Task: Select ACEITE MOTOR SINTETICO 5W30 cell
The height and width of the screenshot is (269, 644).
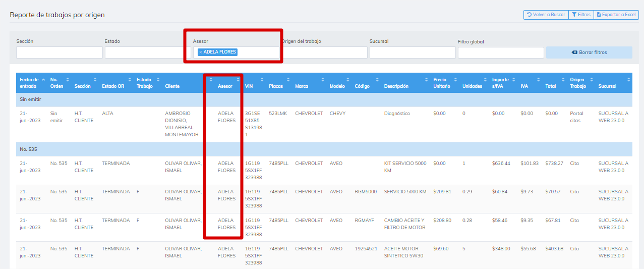Action: [x=403, y=252]
